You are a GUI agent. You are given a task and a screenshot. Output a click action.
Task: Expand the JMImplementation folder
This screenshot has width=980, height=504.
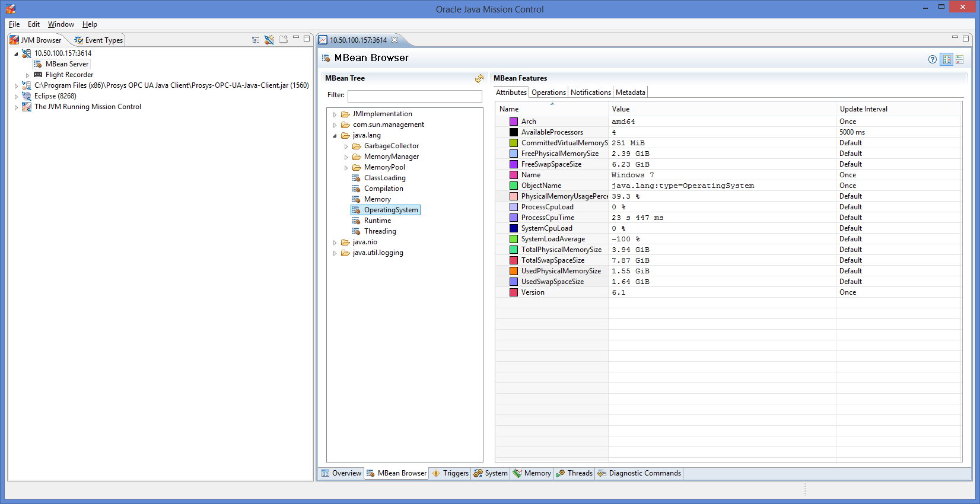335,114
